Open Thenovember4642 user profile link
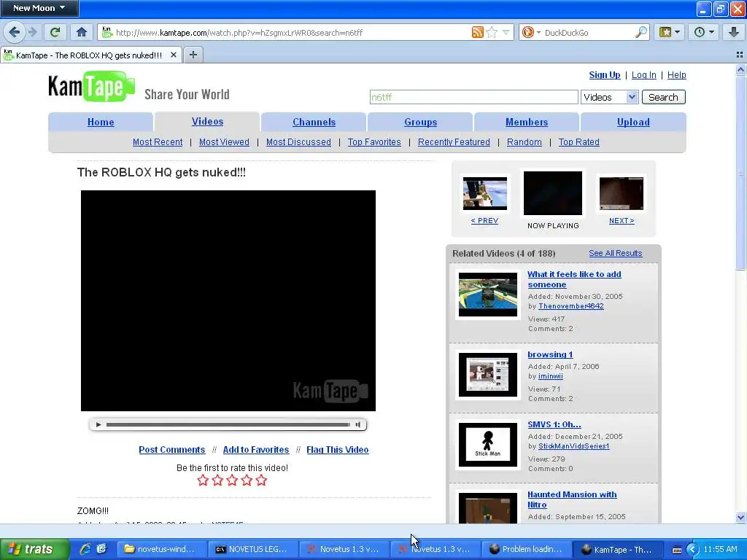Image resolution: width=747 pixels, height=560 pixels. pyautogui.click(x=570, y=306)
